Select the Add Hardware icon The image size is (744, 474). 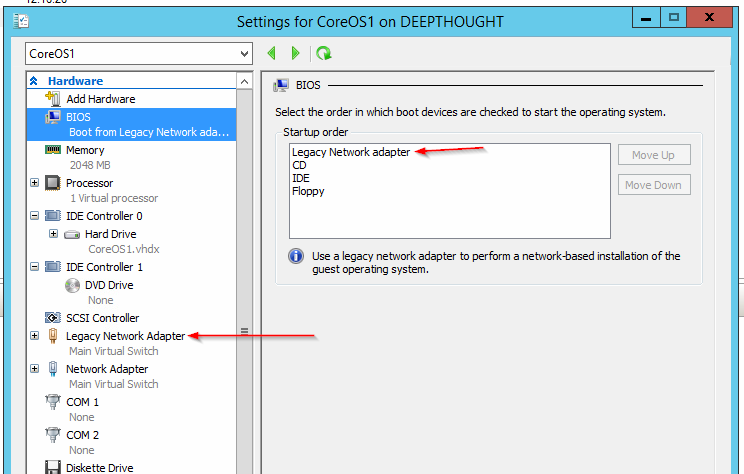click(x=53, y=99)
